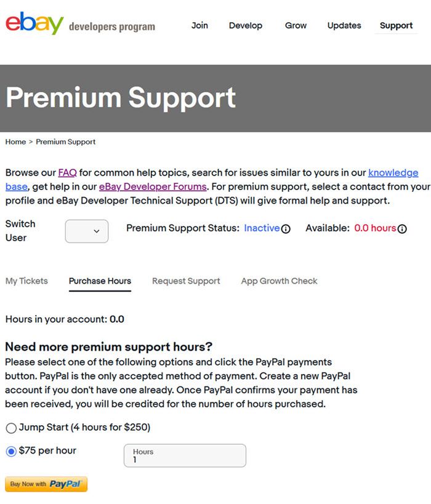Open the Grow menu
This screenshot has width=431, height=504.
296,25
